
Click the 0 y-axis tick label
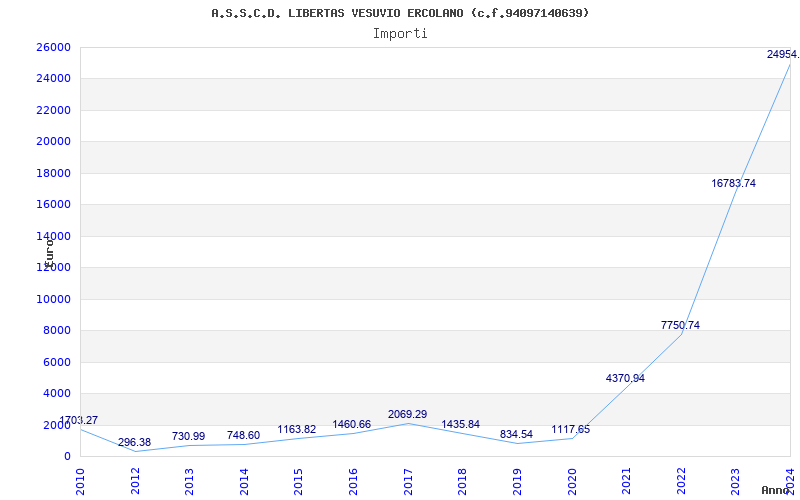[x=67, y=457]
